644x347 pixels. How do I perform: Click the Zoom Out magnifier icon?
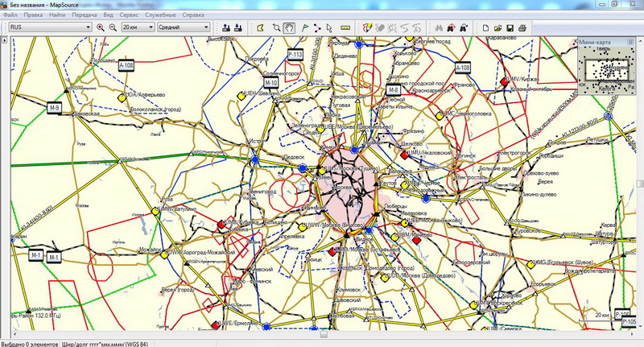[x=112, y=27]
